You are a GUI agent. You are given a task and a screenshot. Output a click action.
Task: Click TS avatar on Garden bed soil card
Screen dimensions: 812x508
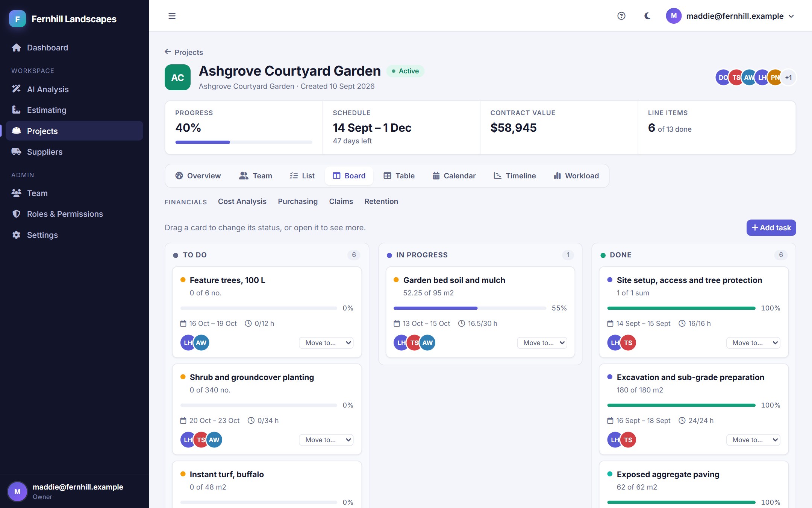(414, 343)
